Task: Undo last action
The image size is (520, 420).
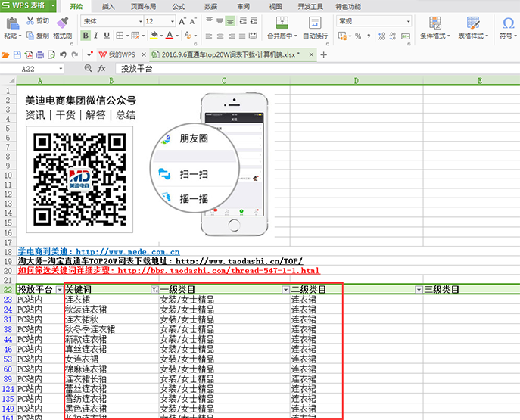Action: tap(63, 55)
